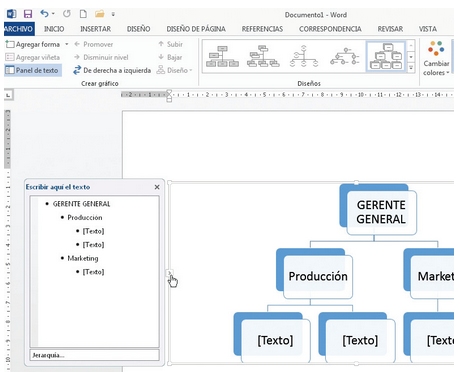Screen dimensions: 460x372
Task: Open the Diseño layout dropdown
Action: click(175, 70)
